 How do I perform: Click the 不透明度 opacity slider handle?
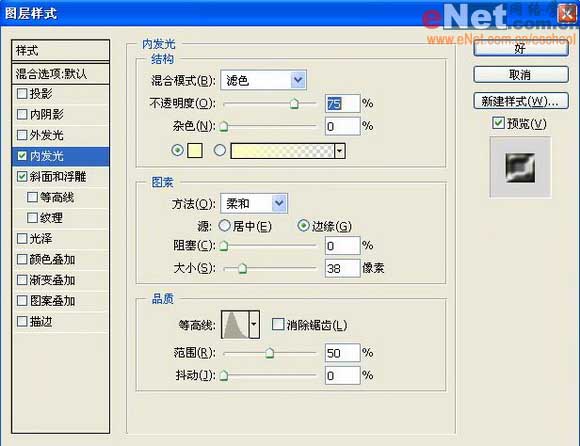point(294,104)
